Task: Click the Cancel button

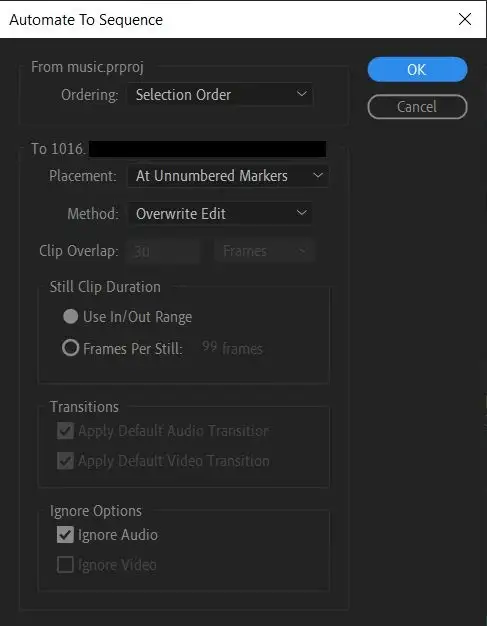Action: (417, 107)
